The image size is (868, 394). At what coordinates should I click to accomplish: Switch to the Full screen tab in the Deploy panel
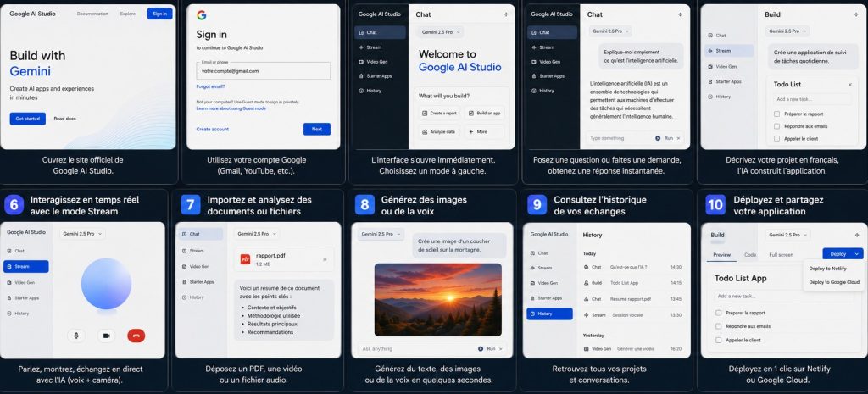point(781,254)
